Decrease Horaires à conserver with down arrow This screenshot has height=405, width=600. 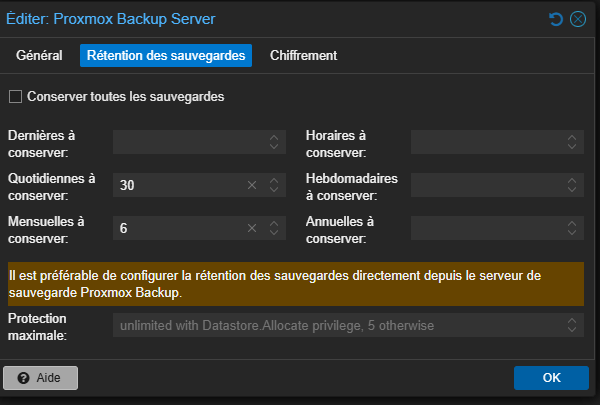click(572, 147)
